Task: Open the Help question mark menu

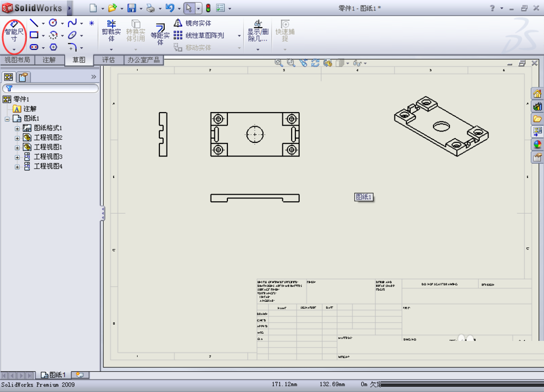Action: click(492, 8)
